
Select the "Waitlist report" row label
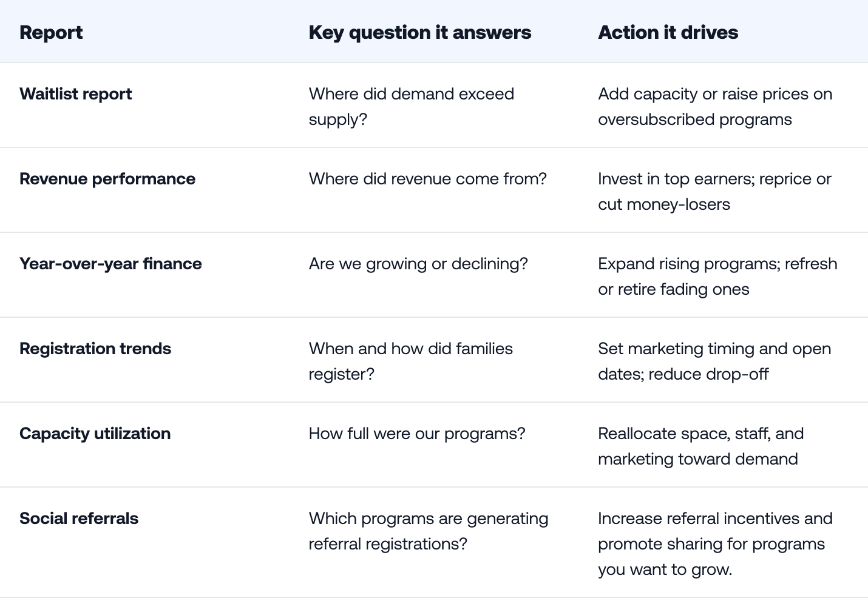point(75,94)
